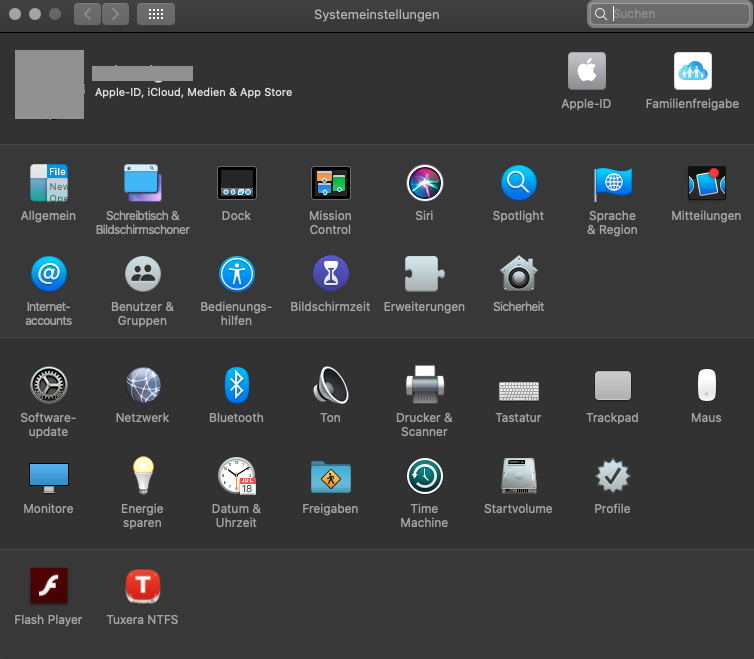Image resolution: width=754 pixels, height=659 pixels.
Task: Open the Siri preferences
Action: tap(424, 184)
